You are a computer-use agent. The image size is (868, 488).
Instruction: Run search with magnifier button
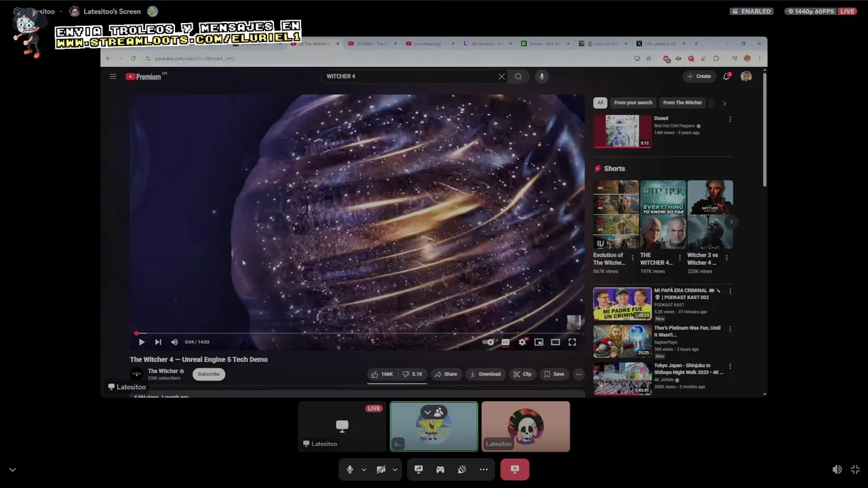(x=518, y=77)
